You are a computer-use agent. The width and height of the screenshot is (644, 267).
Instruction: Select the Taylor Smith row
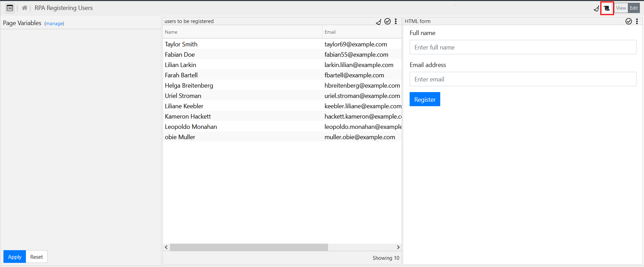pyautogui.click(x=282, y=44)
